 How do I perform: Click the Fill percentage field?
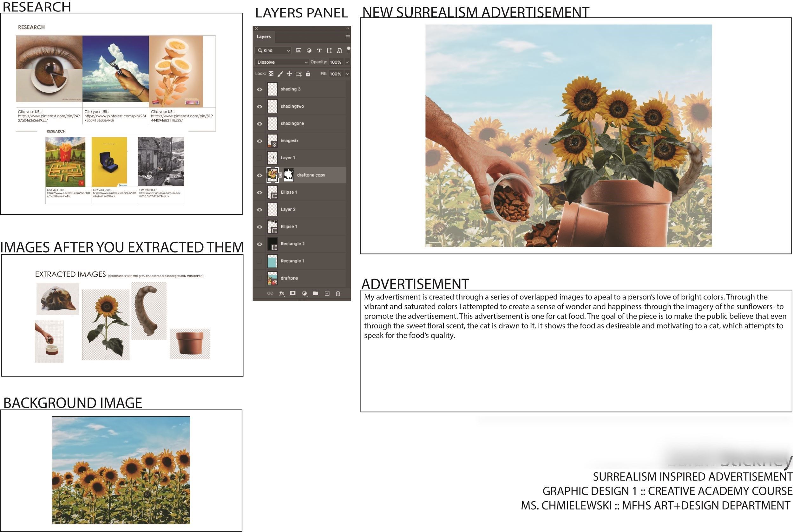[336, 74]
